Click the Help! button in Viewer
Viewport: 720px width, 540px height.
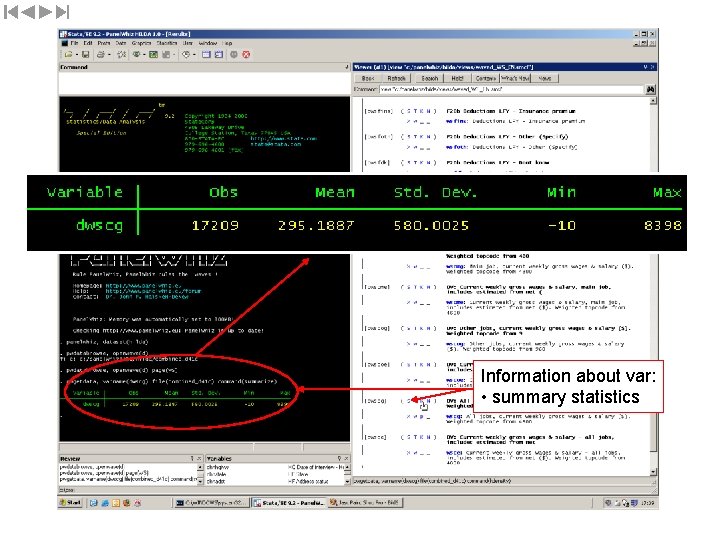click(x=457, y=79)
